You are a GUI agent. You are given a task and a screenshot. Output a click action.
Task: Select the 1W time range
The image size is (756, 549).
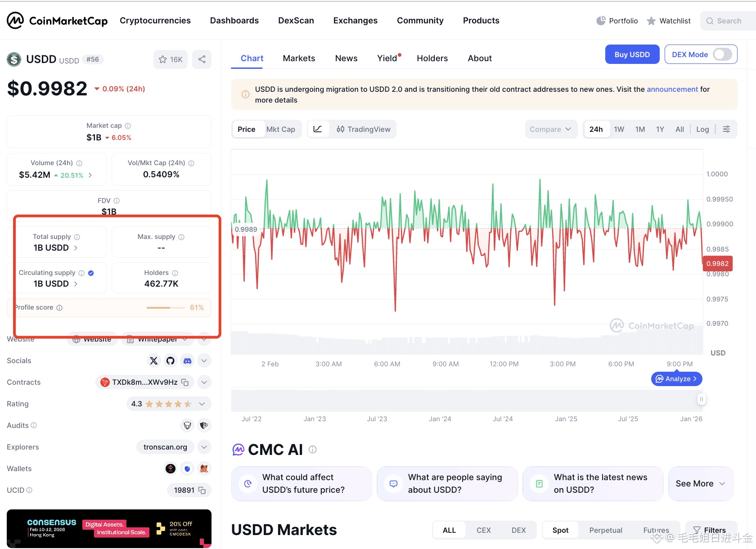pyautogui.click(x=619, y=129)
